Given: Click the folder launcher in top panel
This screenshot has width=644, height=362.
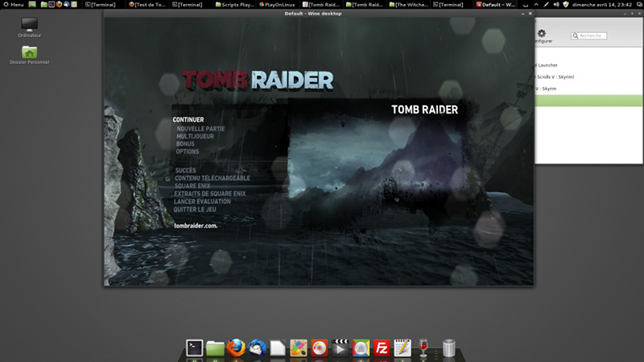Looking at the screenshot, I should pos(44,5).
